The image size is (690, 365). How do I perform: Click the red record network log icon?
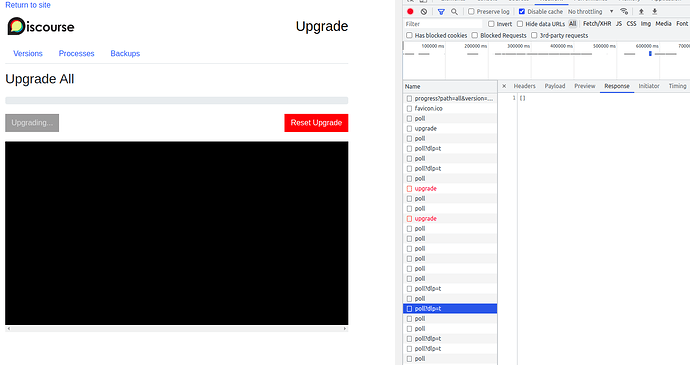[x=410, y=11]
